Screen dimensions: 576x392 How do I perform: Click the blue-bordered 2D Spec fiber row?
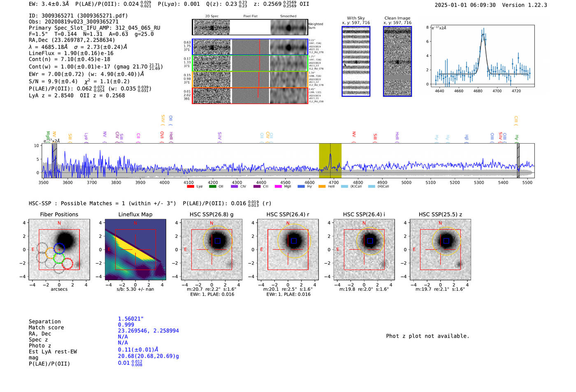[x=250, y=47]
